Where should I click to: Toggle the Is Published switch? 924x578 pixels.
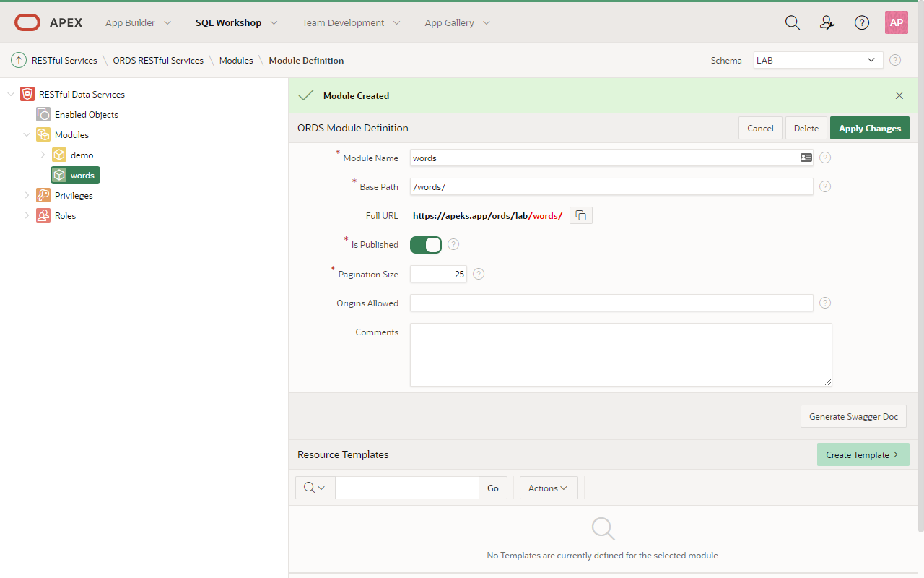(426, 245)
